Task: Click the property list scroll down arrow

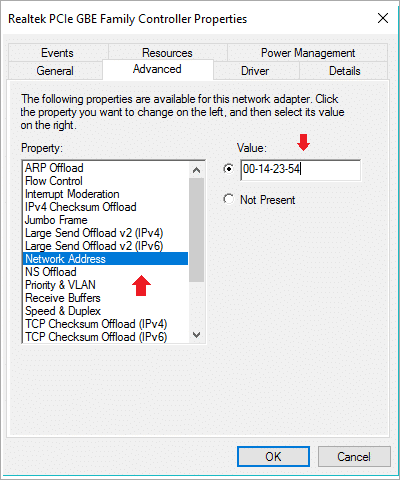Action: (x=197, y=335)
